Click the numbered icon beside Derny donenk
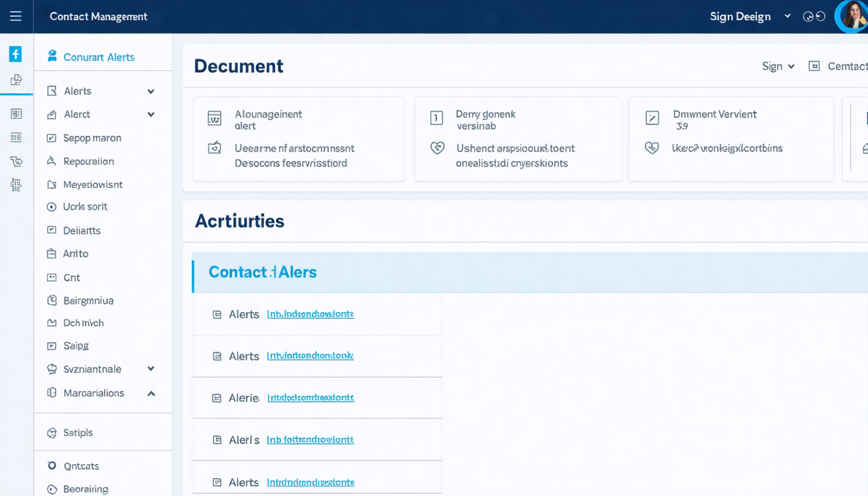This screenshot has height=496, width=868. (x=437, y=118)
